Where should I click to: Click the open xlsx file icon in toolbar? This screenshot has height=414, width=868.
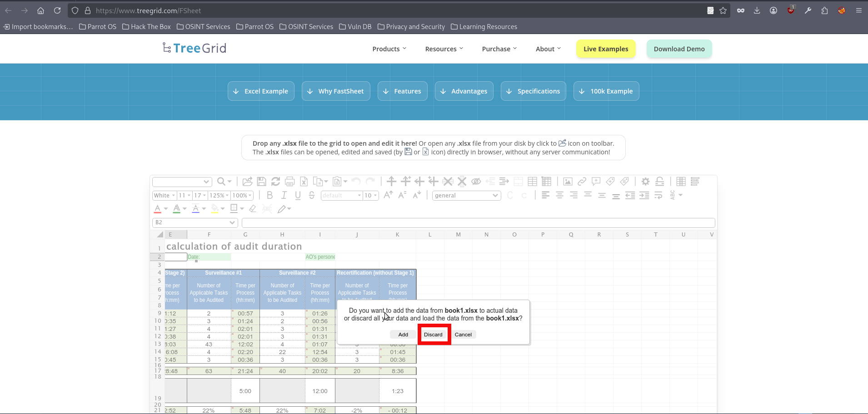point(247,182)
